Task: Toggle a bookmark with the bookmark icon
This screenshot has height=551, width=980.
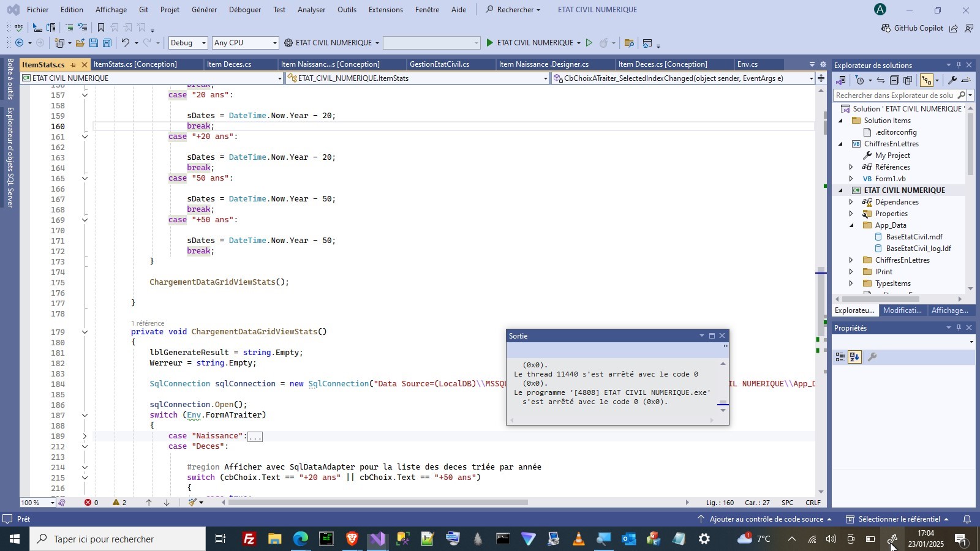Action: point(101,28)
